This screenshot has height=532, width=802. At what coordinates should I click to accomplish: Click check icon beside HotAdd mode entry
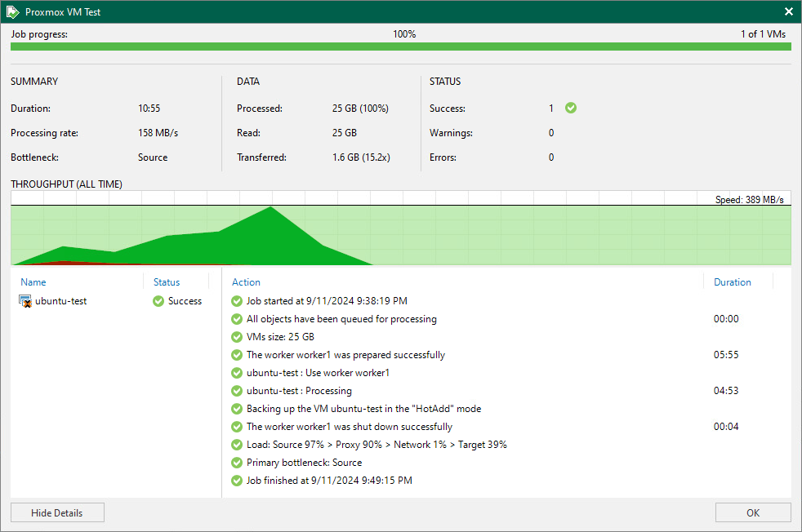click(x=238, y=409)
